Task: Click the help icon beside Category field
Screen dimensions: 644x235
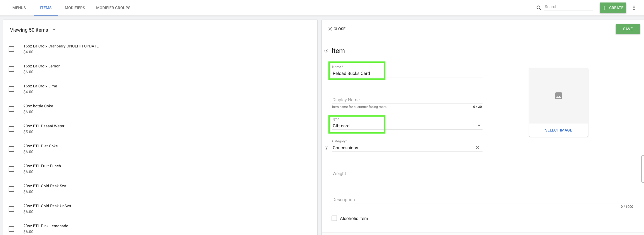Action: point(327,148)
